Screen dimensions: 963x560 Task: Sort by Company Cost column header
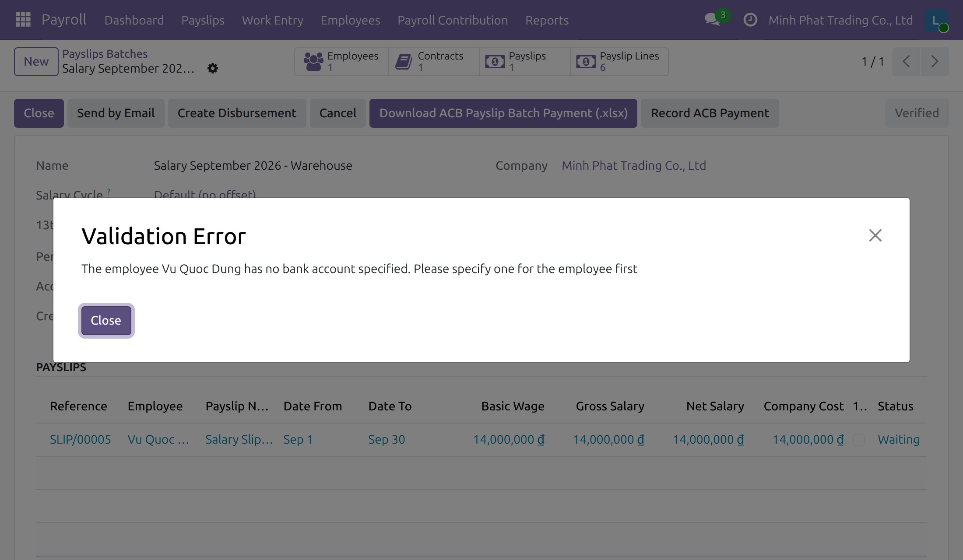803,406
